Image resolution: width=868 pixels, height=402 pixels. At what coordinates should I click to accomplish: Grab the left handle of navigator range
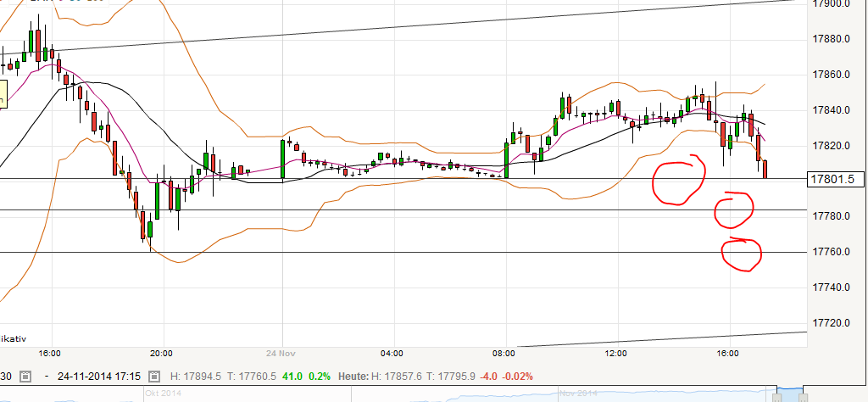[x=778, y=398]
